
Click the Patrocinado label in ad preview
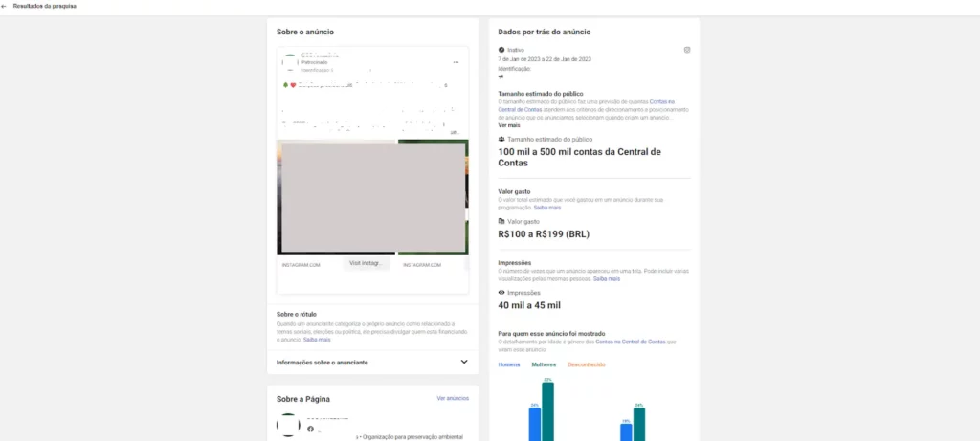[x=314, y=62]
